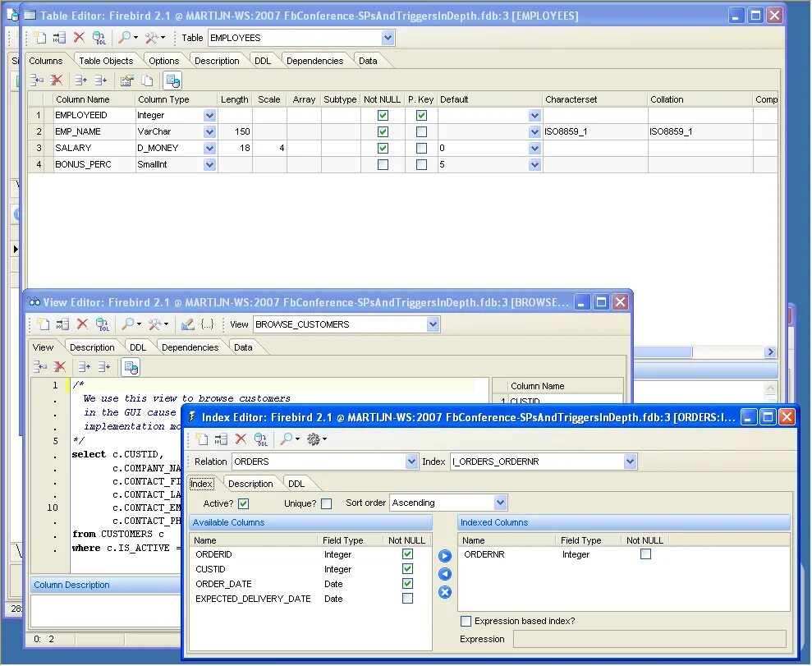
Task: Toggle Not NULL checkbox for indexed ORDERNR
Action: (x=646, y=554)
